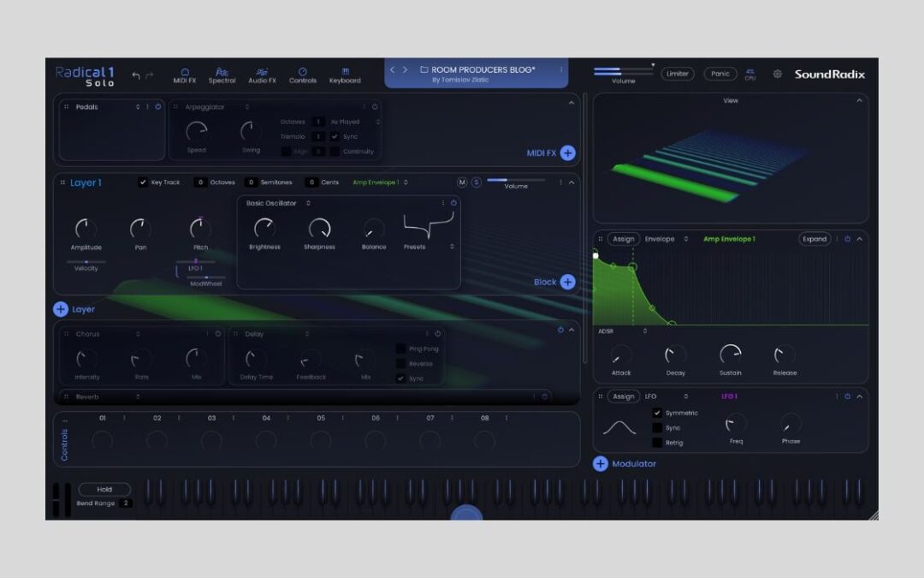This screenshot has width=924, height=578.
Task: Adjust the Velocity slider under Amplitude
Action: (x=86, y=261)
